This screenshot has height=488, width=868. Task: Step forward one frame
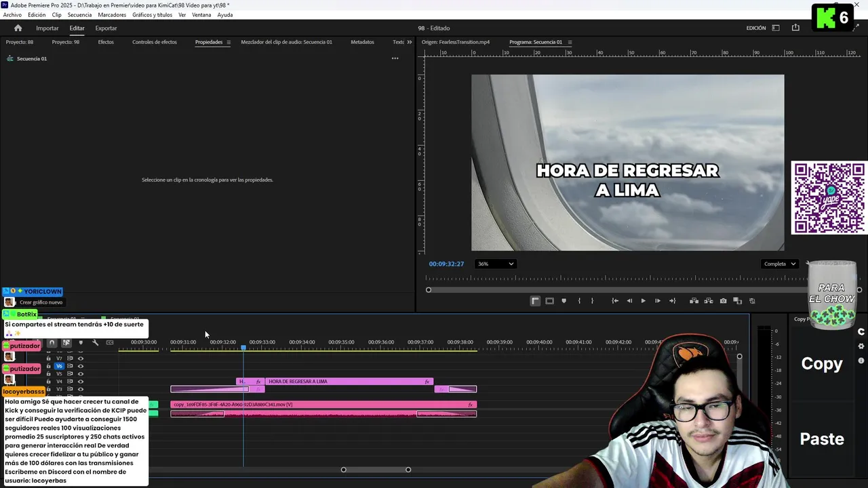pos(657,301)
